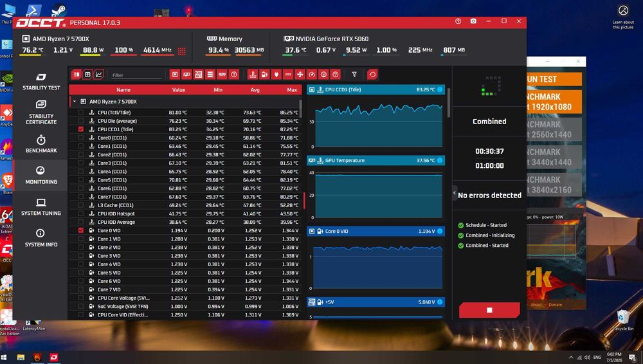Collapse the AMD Ryzen 7 5700X tree node

coord(75,102)
